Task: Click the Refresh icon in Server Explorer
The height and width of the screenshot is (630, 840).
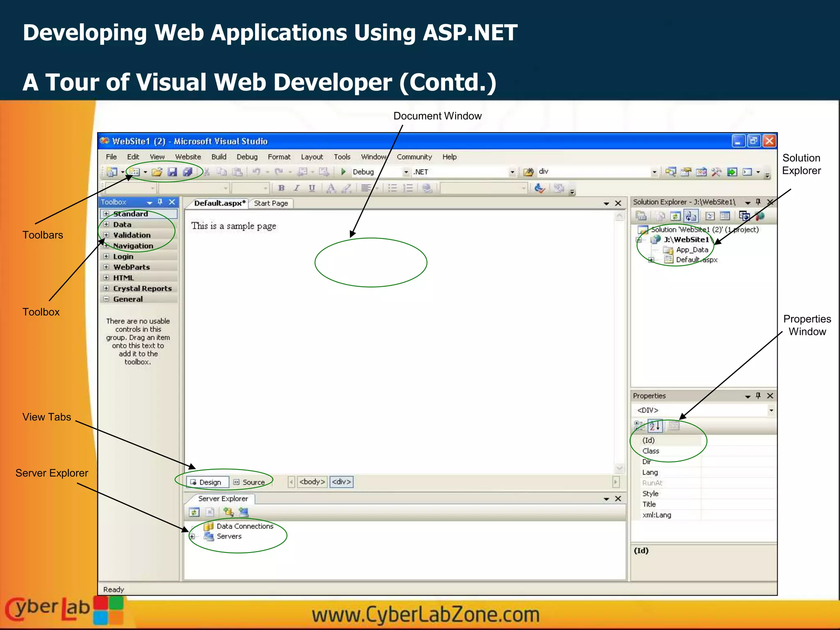Action: (x=194, y=512)
